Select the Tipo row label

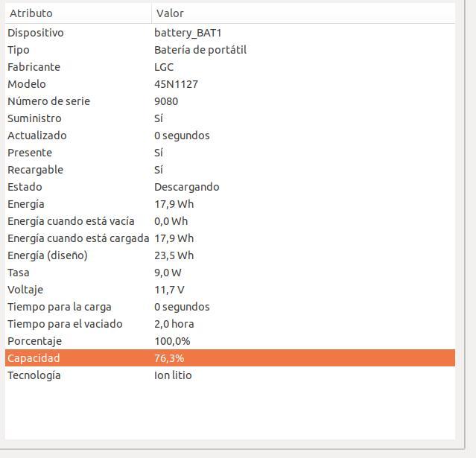pyautogui.click(x=19, y=50)
